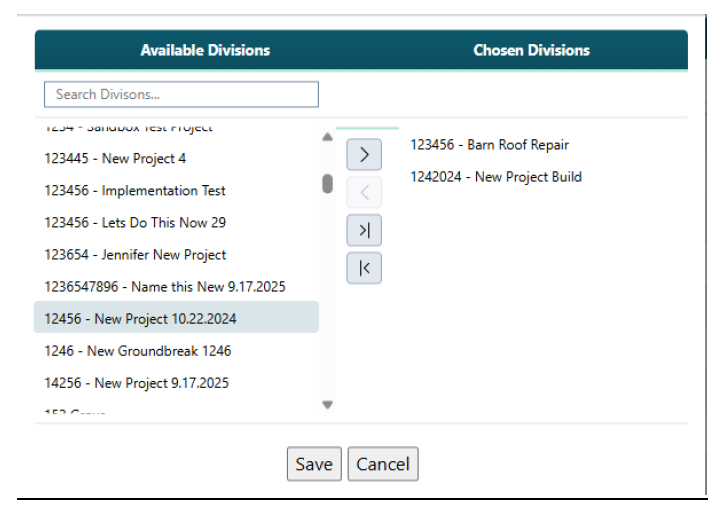Click the move left arrow button
Screen dimensions: 719x507
(x=364, y=192)
